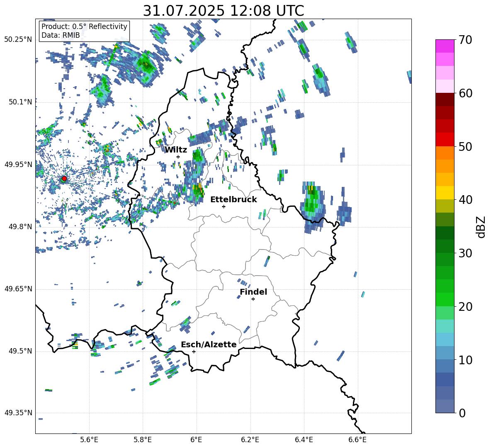Click the 49.95°N latitude label
The image size is (491, 448).
pyautogui.click(x=18, y=165)
